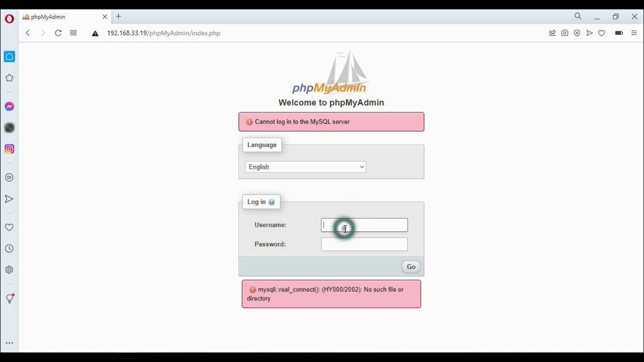The image size is (644, 362).
Task: Open the Opera menu logo
Action: pos(9,19)
